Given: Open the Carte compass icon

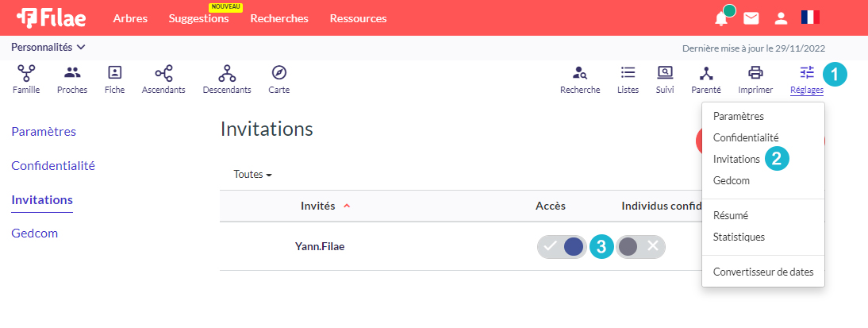Looking at the screenshot, I should click(x=279, y=72).
